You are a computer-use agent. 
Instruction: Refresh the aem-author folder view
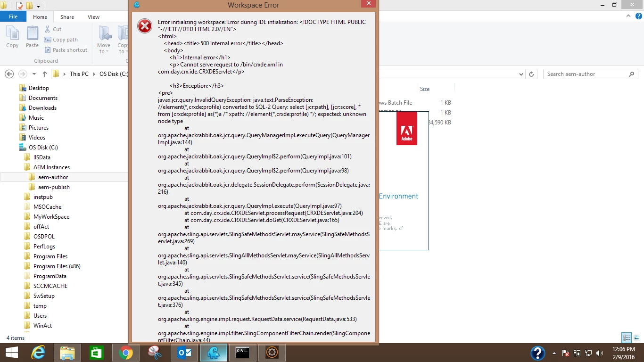531,74
